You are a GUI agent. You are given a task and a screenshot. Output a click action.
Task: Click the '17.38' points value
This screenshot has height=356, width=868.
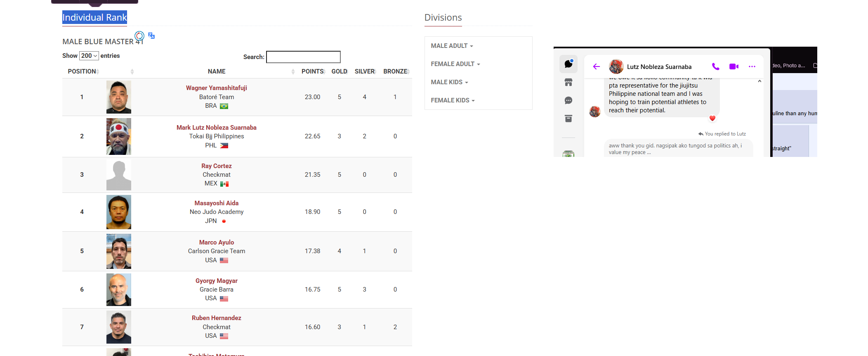coord(312,251)
